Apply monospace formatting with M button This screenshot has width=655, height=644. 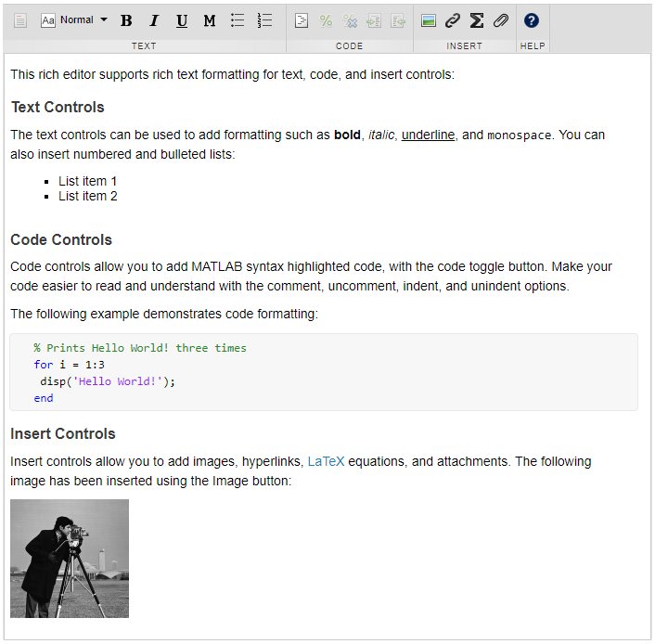210,20
